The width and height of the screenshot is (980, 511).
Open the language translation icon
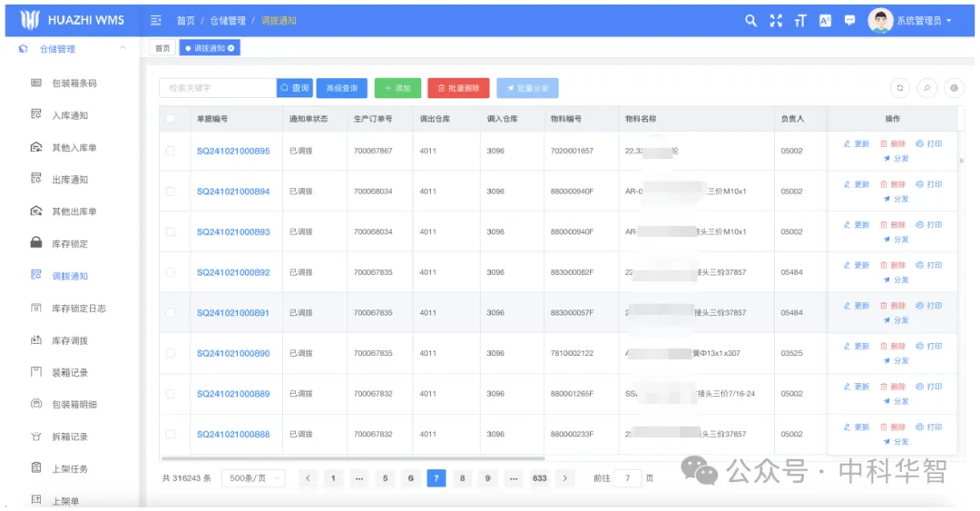pos(825,21)
